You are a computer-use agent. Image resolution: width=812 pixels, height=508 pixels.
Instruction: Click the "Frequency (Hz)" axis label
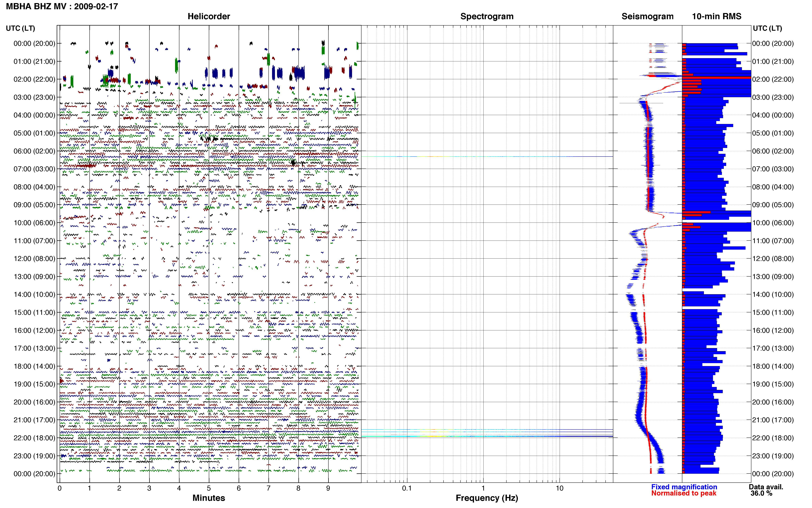coord(487,498)
